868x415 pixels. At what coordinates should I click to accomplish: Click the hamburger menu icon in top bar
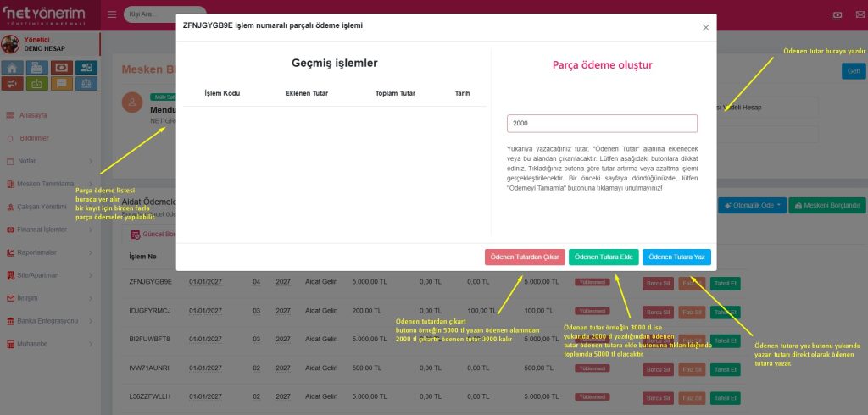click(x=113, y=14)
